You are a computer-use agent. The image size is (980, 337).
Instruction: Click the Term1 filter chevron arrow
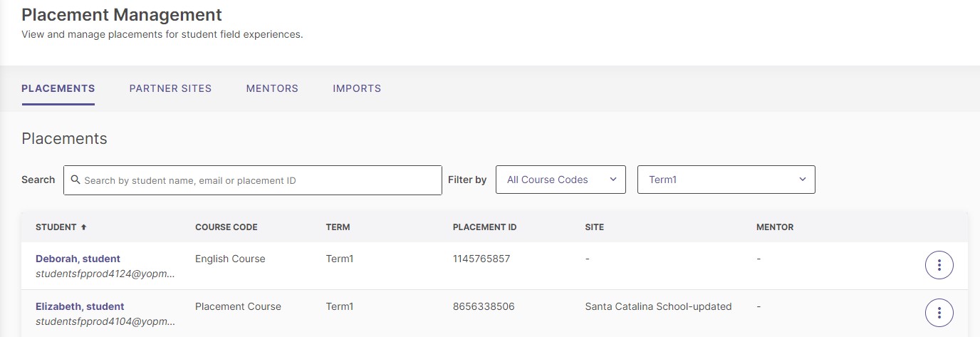click(803, 180)
